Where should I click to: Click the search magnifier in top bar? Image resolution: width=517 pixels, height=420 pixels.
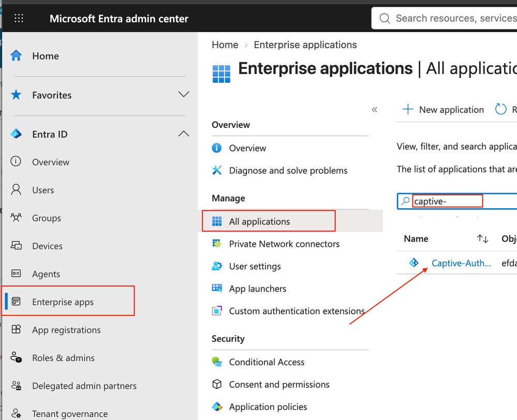click(385, 18)
